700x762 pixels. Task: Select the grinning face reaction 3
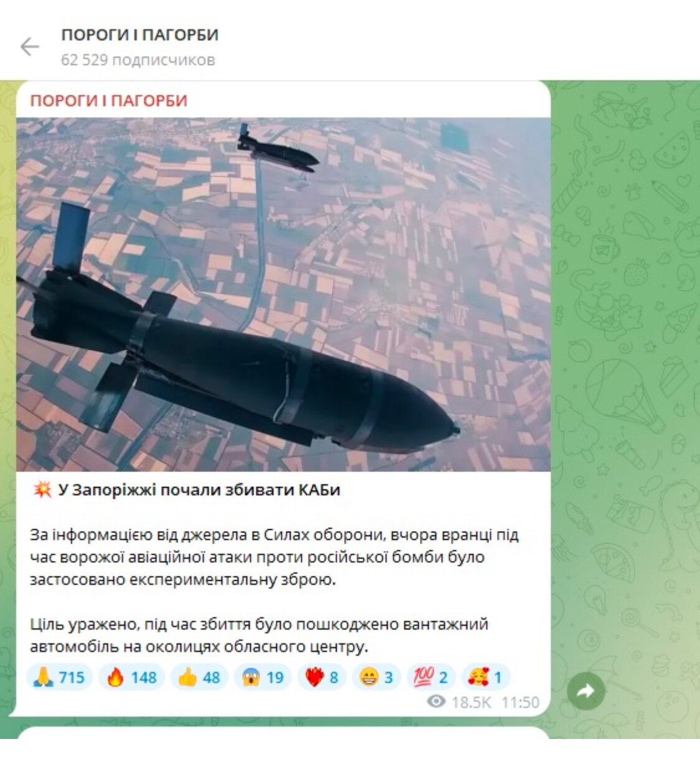[376, 677]
